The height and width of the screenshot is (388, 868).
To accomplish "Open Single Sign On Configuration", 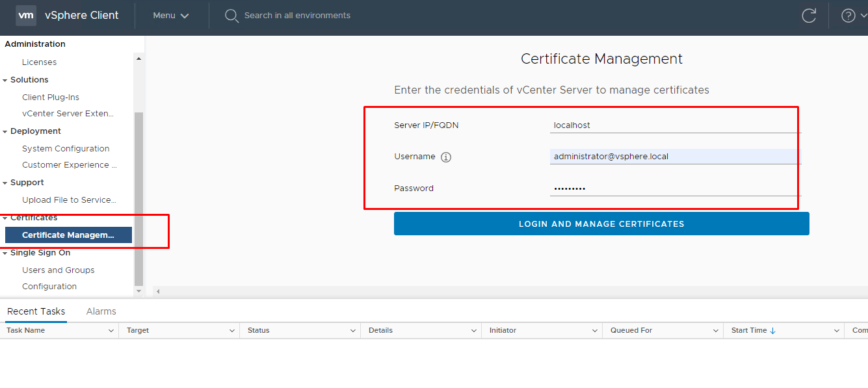I will [x=49, y=287].
